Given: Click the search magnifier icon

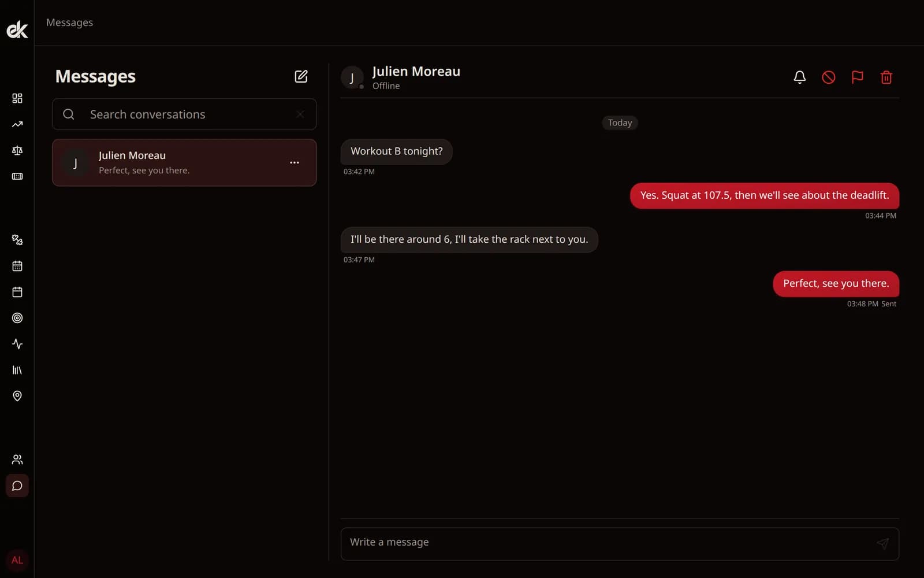Looking at the screenshot, I should tap(69, 114).
